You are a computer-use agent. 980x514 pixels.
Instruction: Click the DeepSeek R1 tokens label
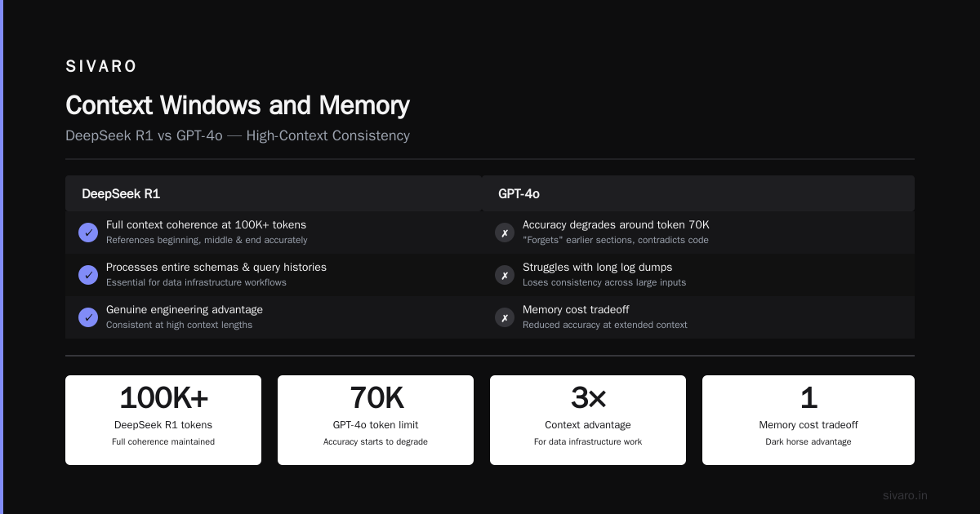click(163, 425)
